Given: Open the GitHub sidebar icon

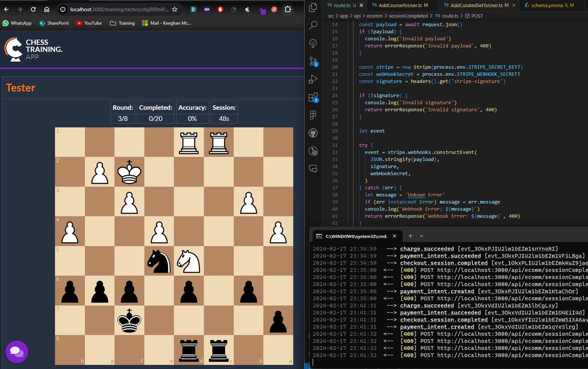Looking at the screenshot, I should pos(313,133).
